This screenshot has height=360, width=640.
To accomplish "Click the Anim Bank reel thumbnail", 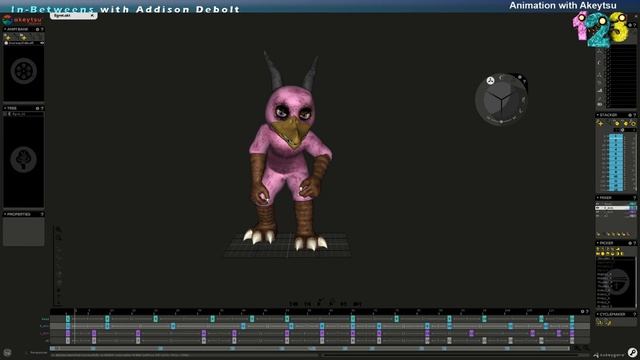I will [24, 71].
